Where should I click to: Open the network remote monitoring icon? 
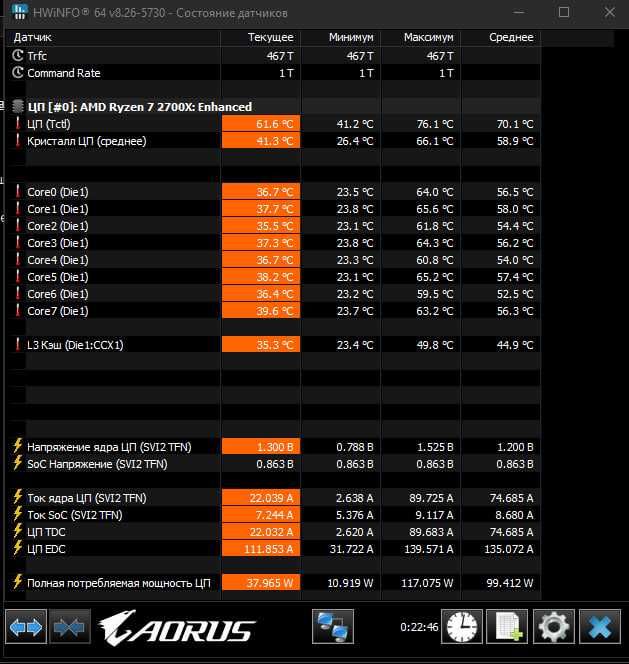click(x=333, y=627)
